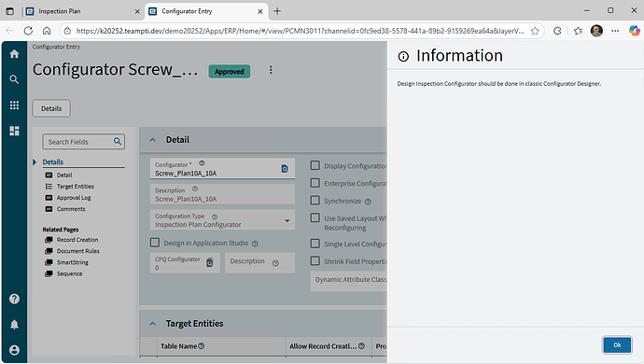Open Dynamic Attribute Class field
Image resolution: width=644 pixels, height=364 pixels.
click(x=349, y=281)
